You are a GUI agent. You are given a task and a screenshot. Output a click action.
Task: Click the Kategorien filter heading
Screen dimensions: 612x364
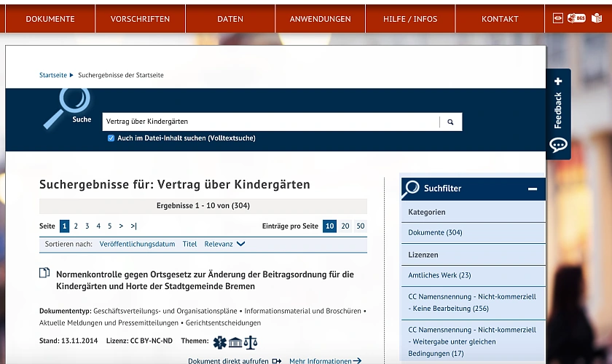point(427,213)
